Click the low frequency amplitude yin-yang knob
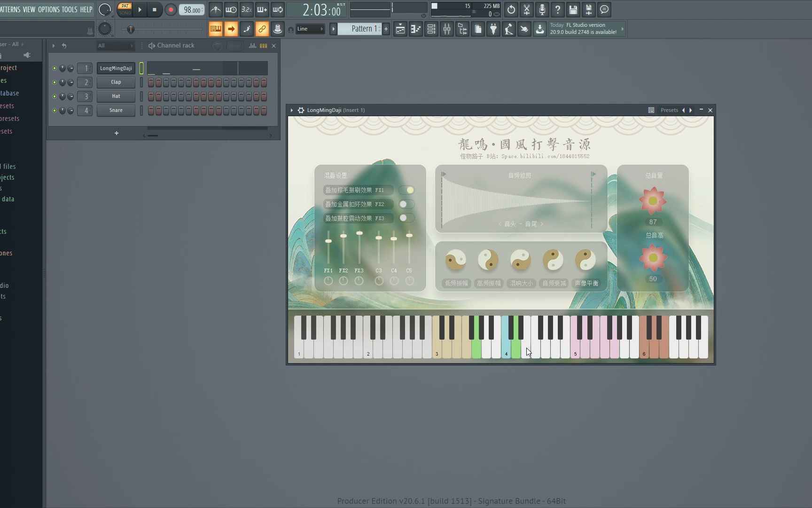The width and height of the screenshot is (812, 508). click(x=456, y=260)
